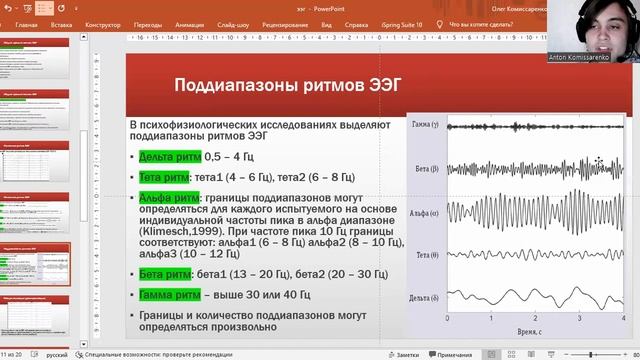The width and height of the screenshot is (640, 360).
Task: Open the Вид ribbon tab
Action: point(326,25)
